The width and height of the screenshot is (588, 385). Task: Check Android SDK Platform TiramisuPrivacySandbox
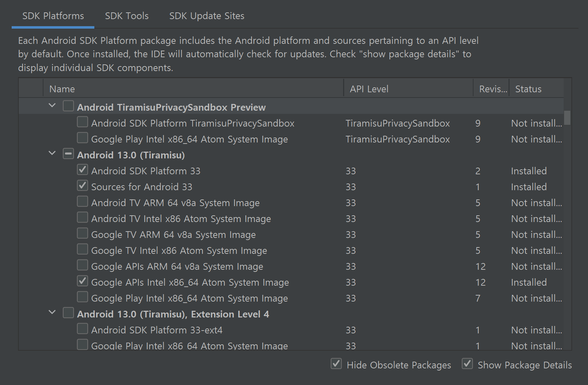(83, 122)
